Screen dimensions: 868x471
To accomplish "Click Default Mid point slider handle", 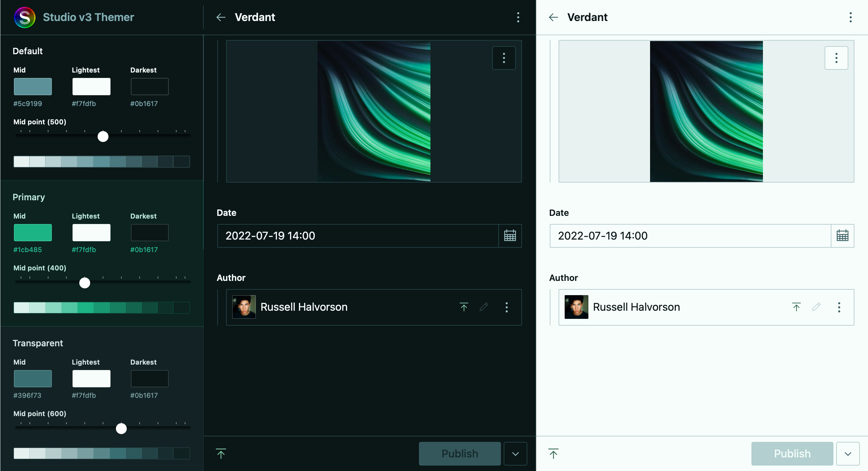I will point(103,137).
